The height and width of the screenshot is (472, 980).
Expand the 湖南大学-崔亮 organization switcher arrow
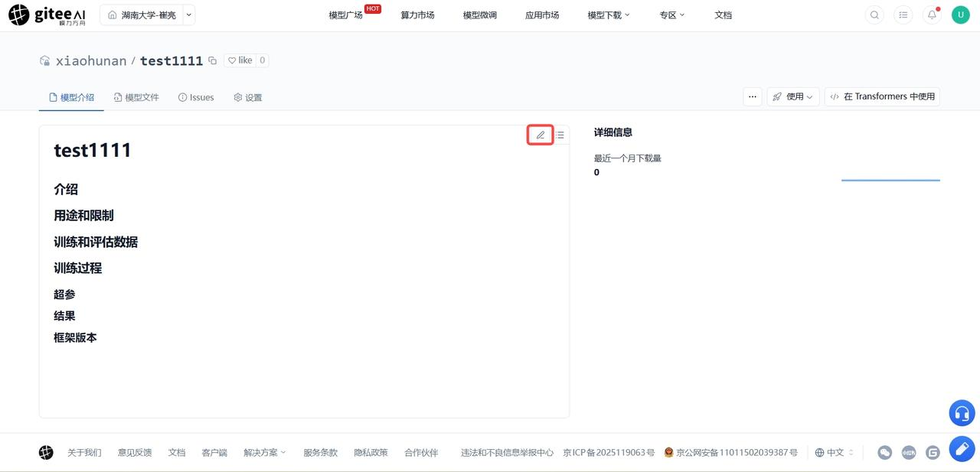(189, 15)
